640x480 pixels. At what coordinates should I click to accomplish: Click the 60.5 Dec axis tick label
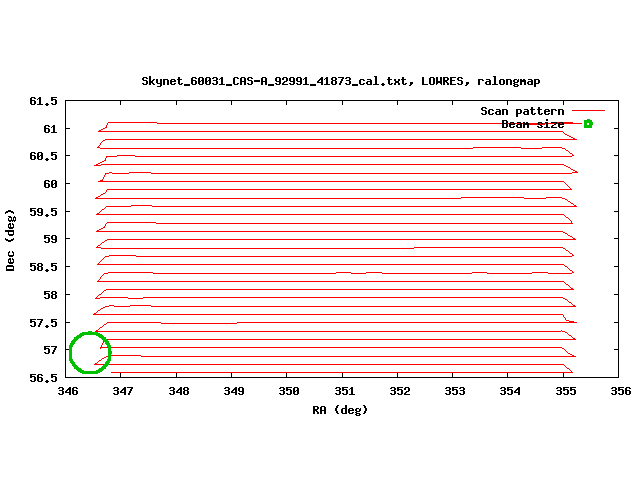click(43, 156)
